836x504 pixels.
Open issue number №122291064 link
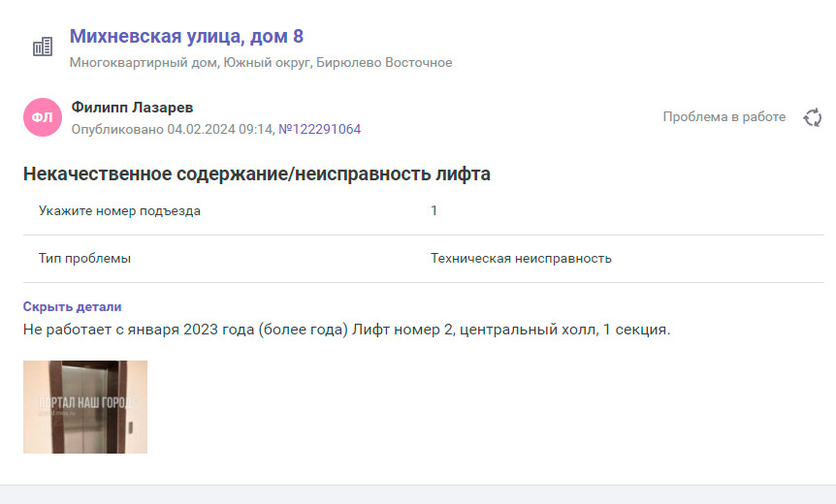319,129
